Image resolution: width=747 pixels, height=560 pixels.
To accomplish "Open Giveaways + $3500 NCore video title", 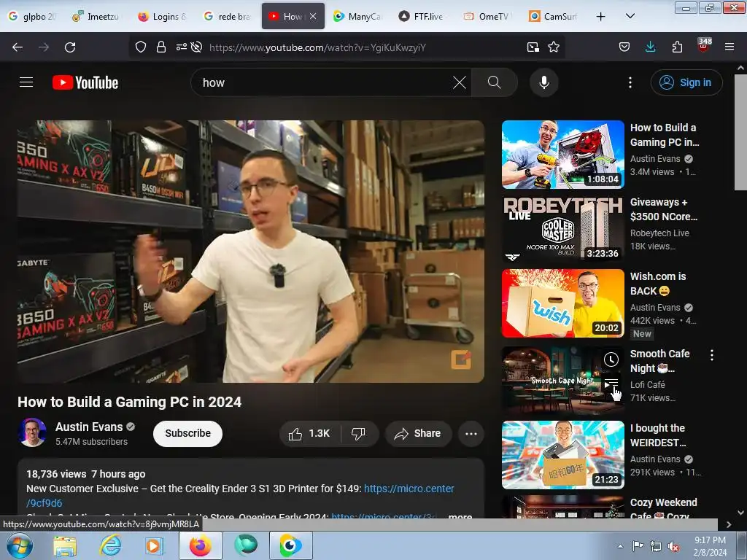I will 664,209.
